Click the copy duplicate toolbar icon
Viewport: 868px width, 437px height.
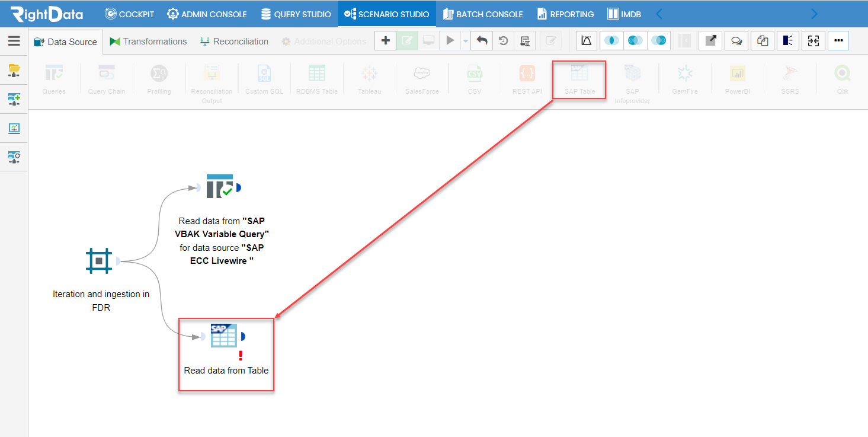(x=763, y=41)
